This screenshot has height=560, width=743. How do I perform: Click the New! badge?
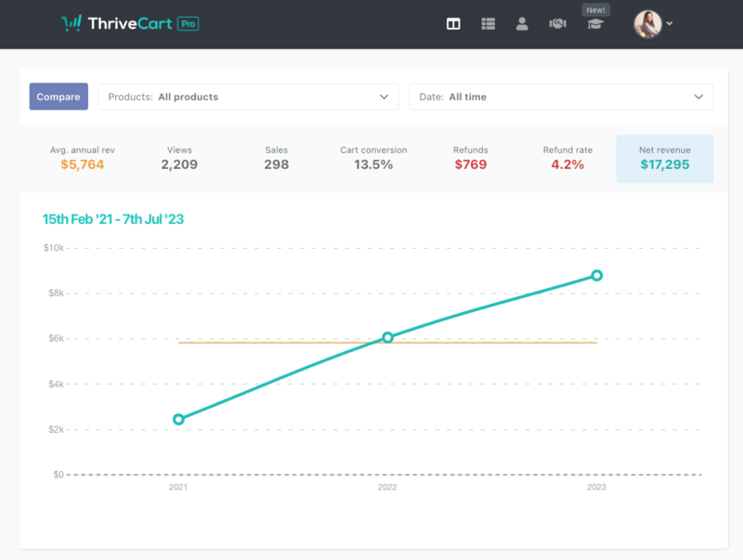click(x=595, y=10)
